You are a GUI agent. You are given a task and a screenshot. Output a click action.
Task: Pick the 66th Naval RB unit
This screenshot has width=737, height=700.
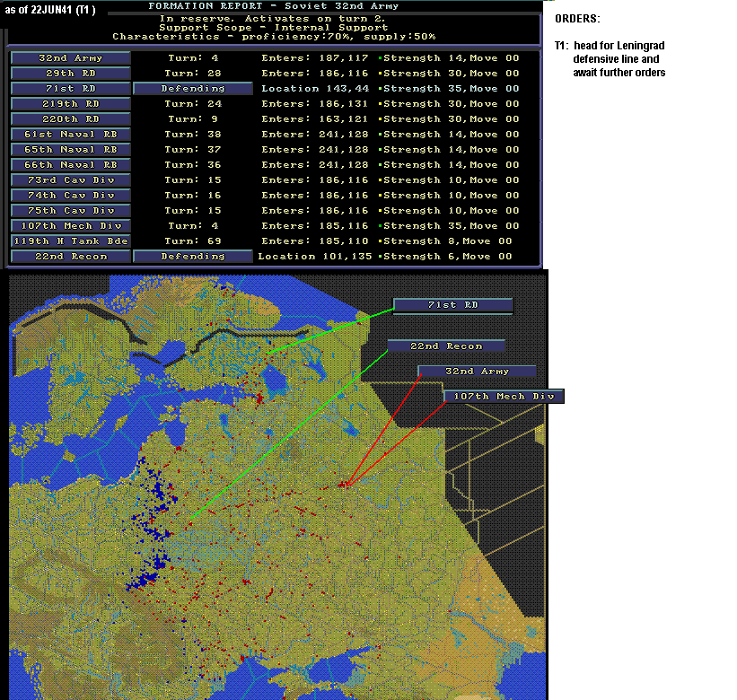click(x=71, y=165)
